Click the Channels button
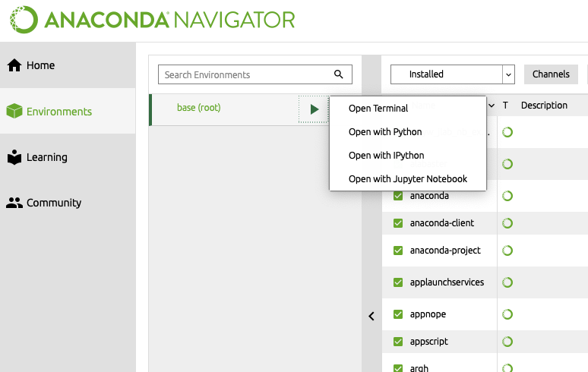588x372 pixels. tap(551, 74)
